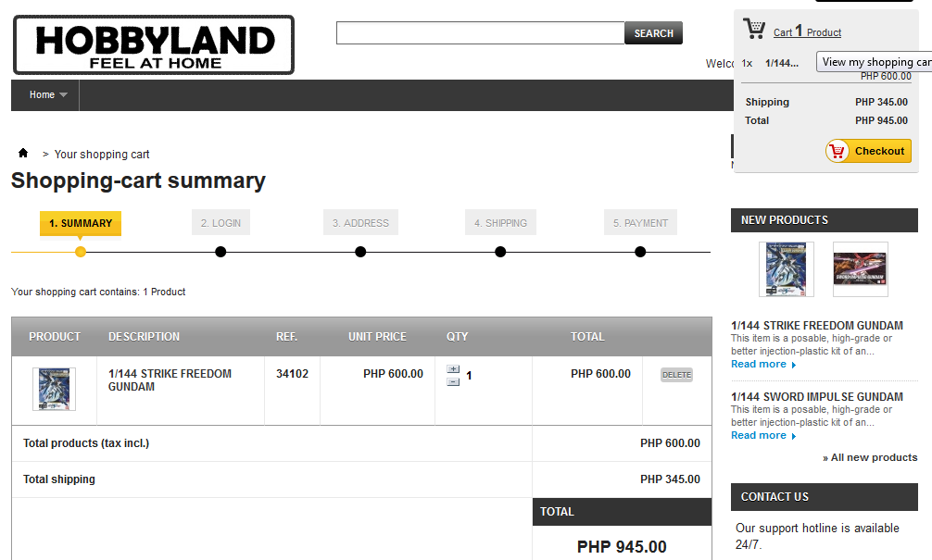The width and height of the screenshot is (932, 560).
Task: Click the Summary step progress dot
Action: click(x=81, y=252)
